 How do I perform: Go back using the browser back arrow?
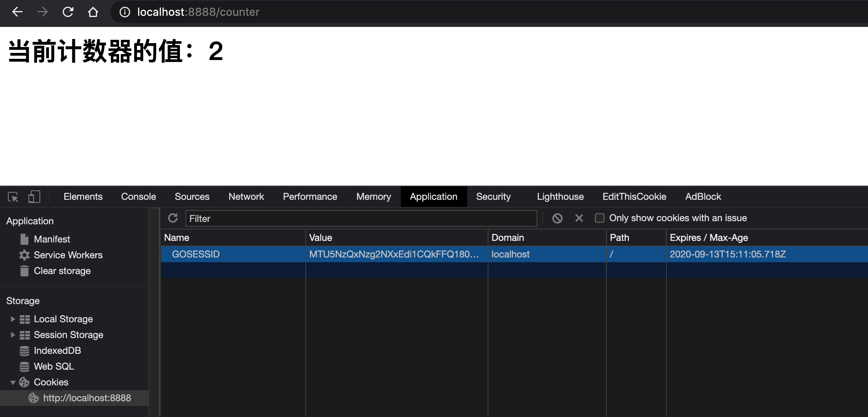pos(17,12)
